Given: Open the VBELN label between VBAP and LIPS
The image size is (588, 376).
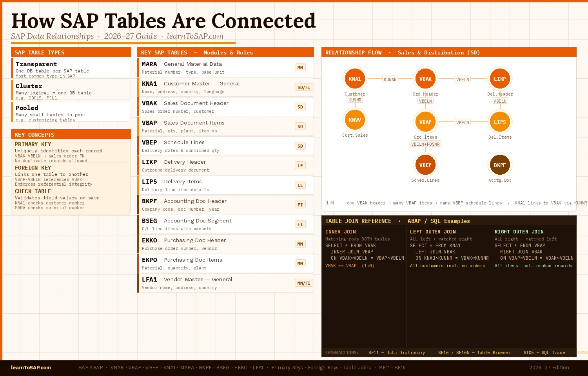Looking at the screenshot, I should tap(463, 122).
